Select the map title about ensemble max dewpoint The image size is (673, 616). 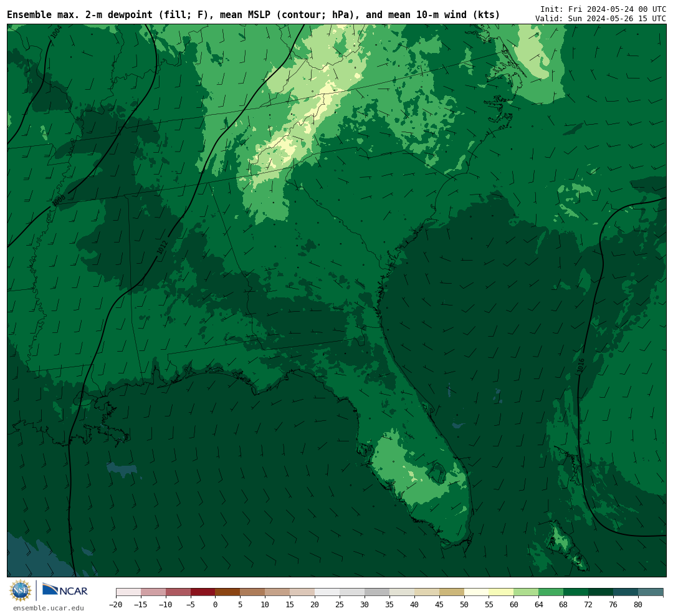[x=253, y=14]
